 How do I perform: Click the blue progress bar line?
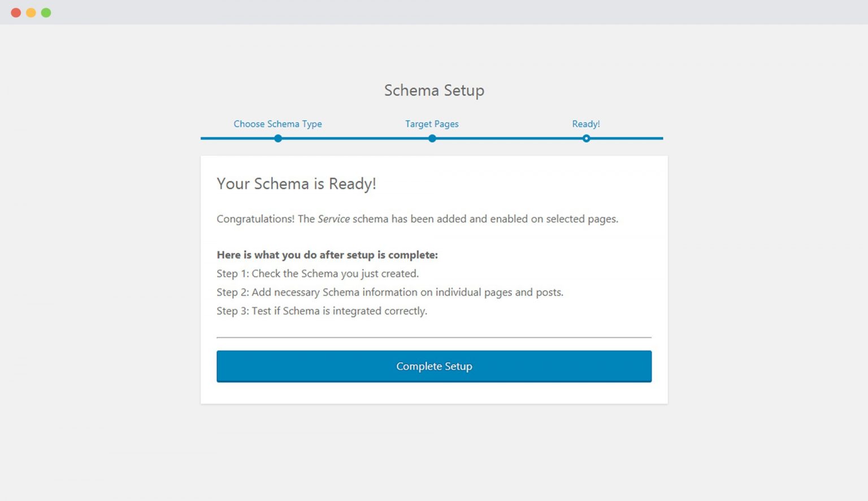click(x=367, y=138)
